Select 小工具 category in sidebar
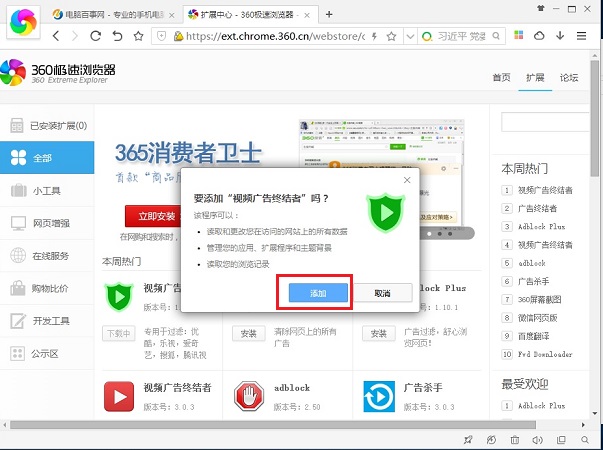 [x=47, y=190]
